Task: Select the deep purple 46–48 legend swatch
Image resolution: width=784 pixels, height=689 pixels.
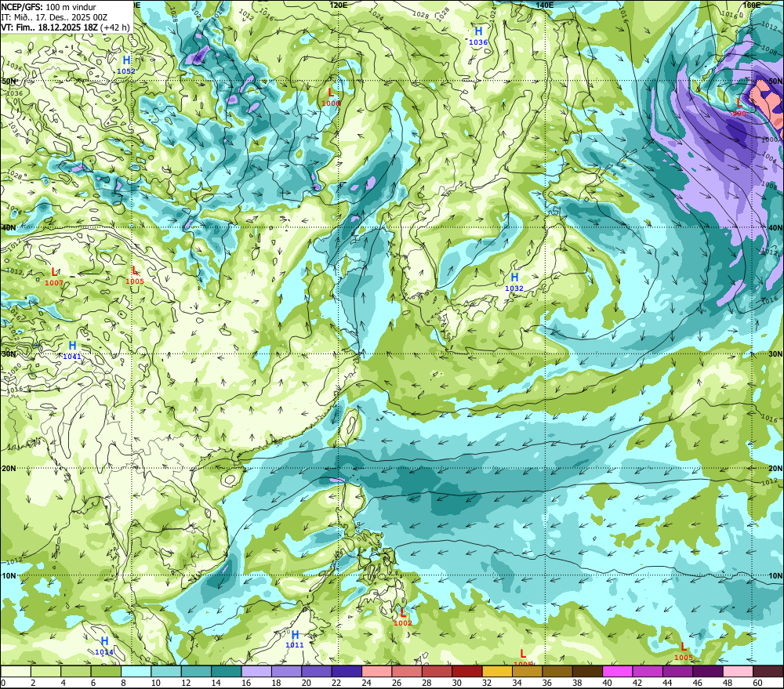Action: click(708, 671)
